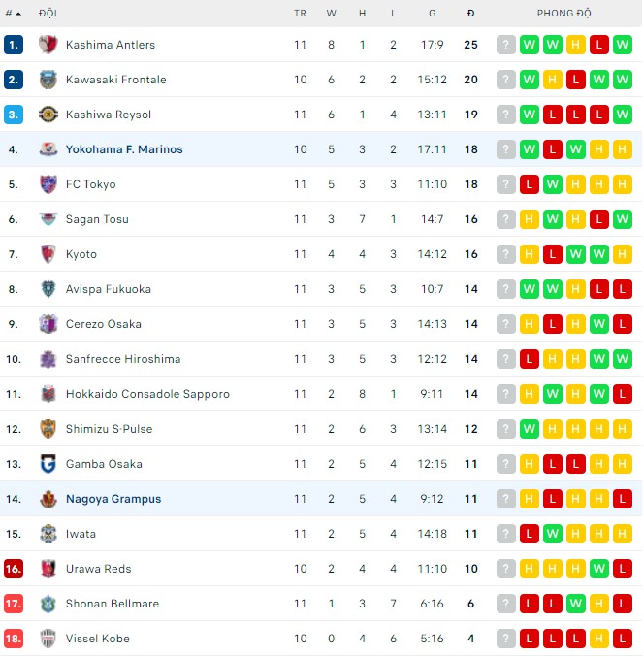
Task: Click the Kawasaki Frontale club logo
Action: point(48,80)
